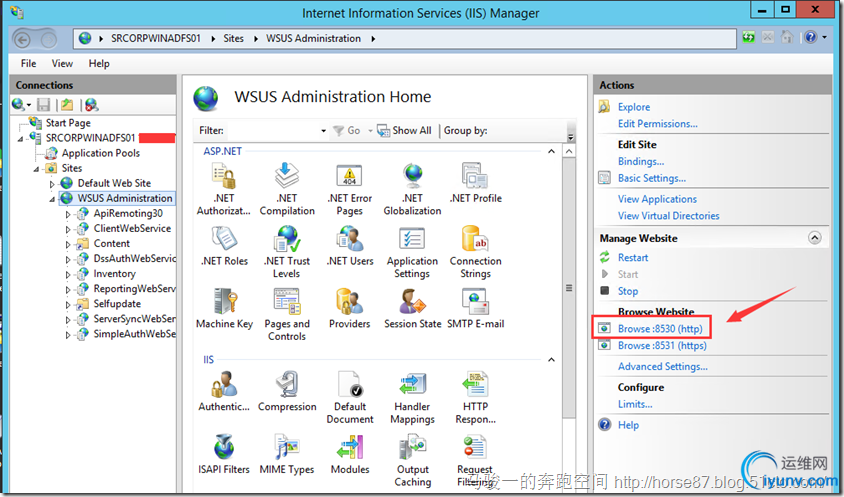
Task: Open the Application Settings icon
Action: tap(412, 240)
